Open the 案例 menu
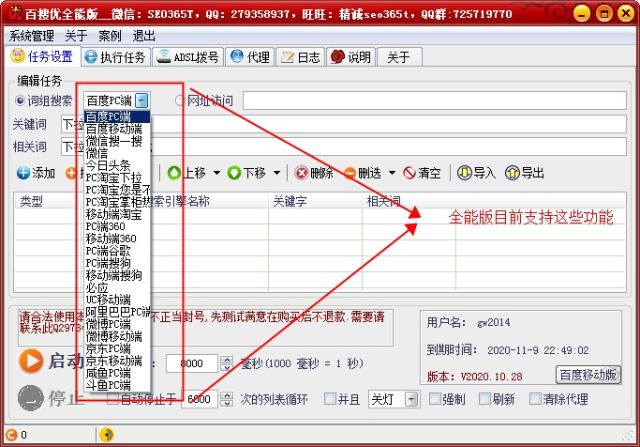 click(110, 36)
